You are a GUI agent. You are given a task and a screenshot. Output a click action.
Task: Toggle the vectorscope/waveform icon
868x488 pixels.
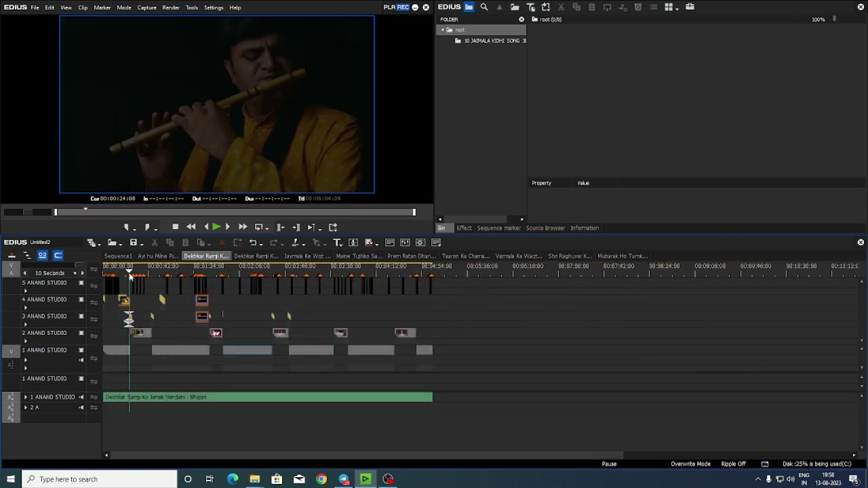(420, 243)
